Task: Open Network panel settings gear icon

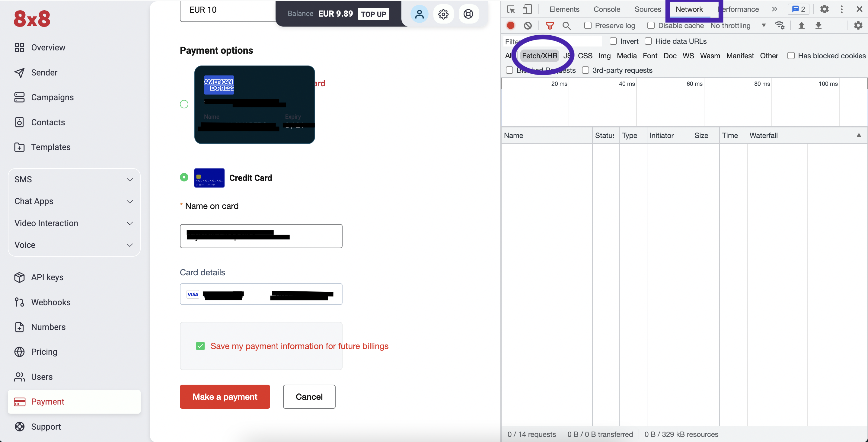Action: pyautogui.click(x=858, y=25)
